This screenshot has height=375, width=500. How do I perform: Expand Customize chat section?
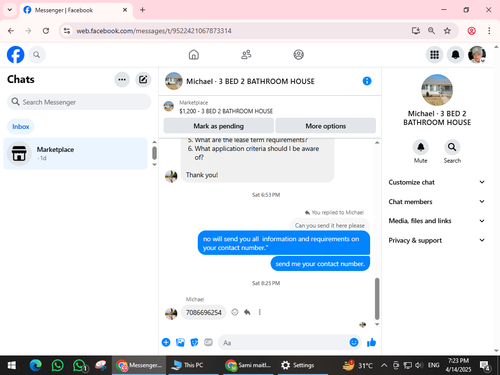click(x=437, y=182)
